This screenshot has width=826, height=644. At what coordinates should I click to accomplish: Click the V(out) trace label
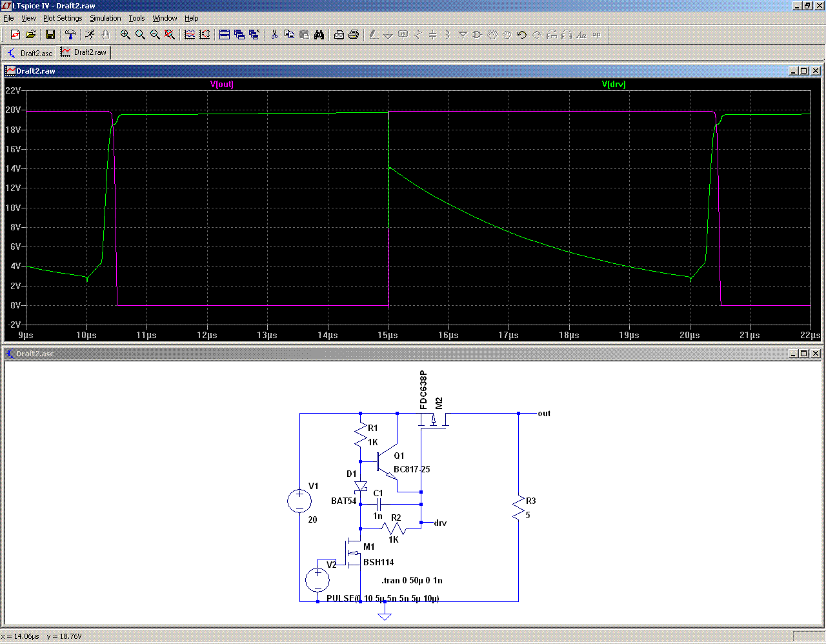[222, 85]
